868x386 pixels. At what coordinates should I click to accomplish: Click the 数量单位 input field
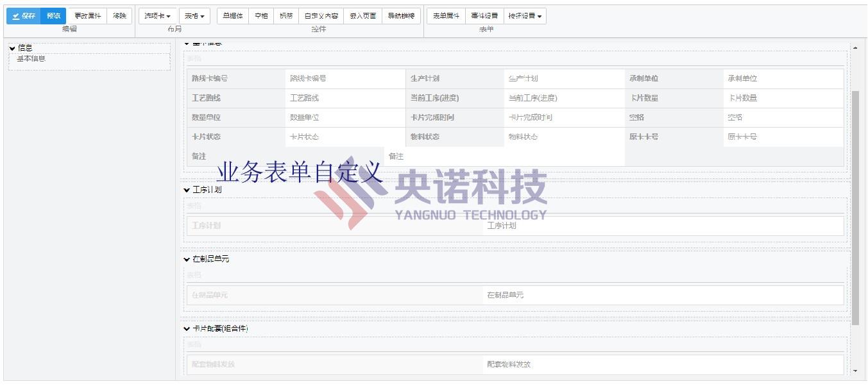[x=346, y=117]
